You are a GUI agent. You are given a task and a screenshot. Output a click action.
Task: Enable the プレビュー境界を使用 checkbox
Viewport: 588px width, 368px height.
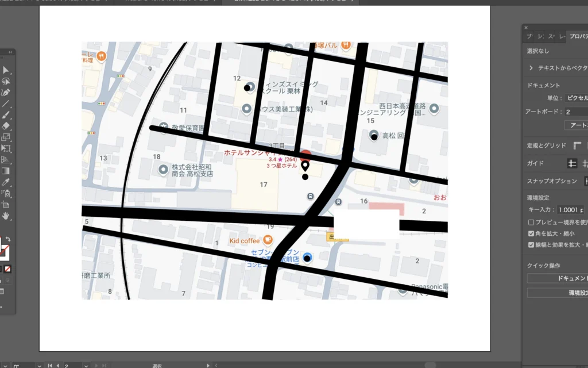[x=531, y=222]
